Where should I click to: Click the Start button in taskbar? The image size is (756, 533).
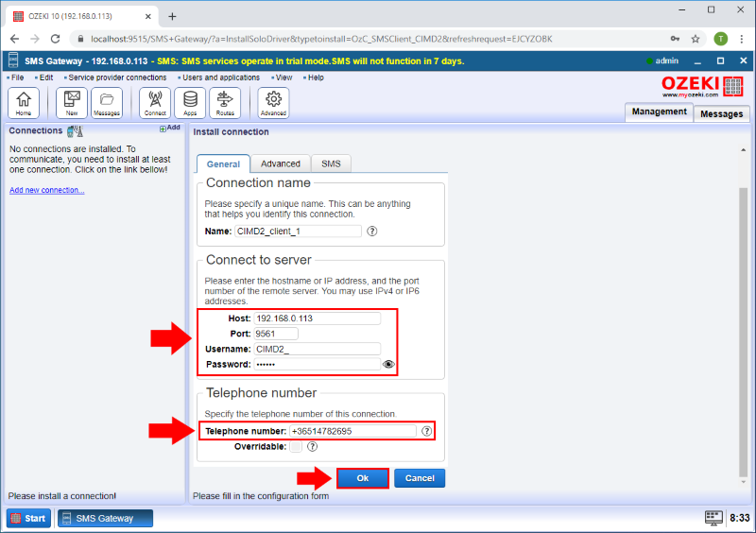click(x=28, y=518)
